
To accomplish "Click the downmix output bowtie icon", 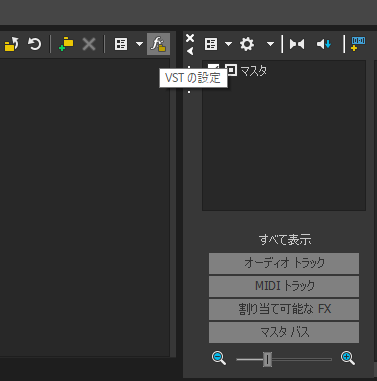I will point(297,44).
